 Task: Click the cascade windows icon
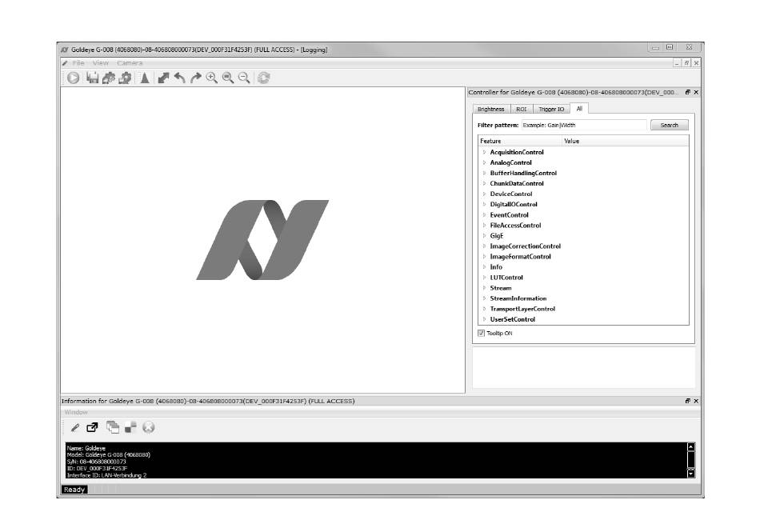(113, 427)
